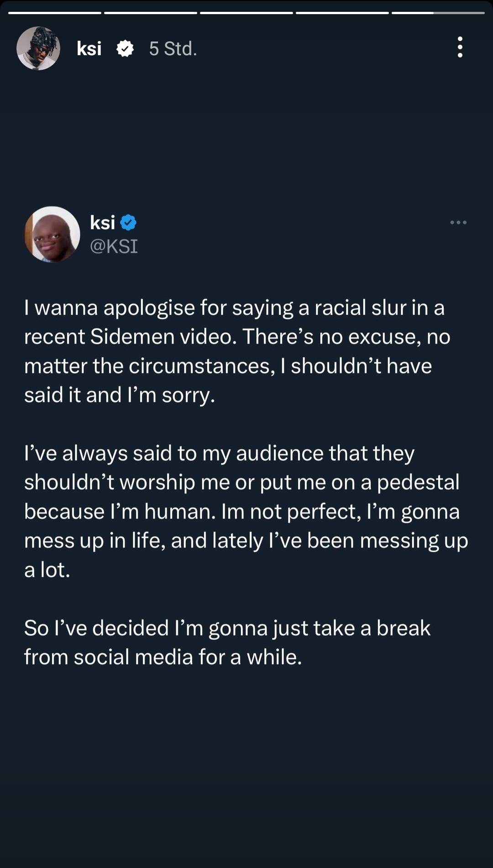Click the blue verified badge in the tweet
Image resolution: width=493 pixels, height=868 pixels.
tap(128, 223)
